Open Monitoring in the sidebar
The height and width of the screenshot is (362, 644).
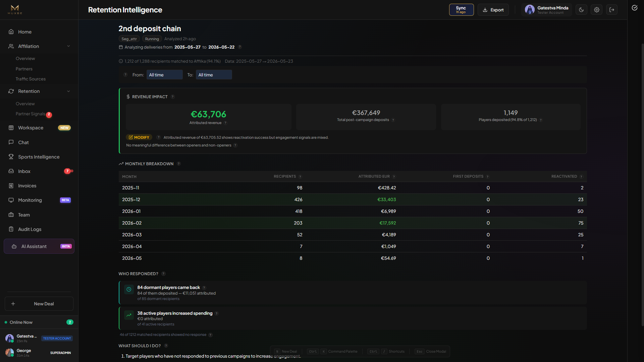[39, 200]
